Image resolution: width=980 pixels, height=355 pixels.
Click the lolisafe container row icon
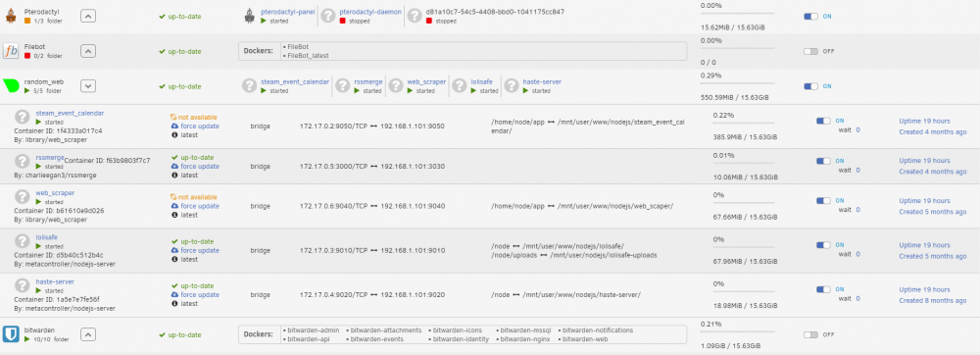(x=23, y=241)
